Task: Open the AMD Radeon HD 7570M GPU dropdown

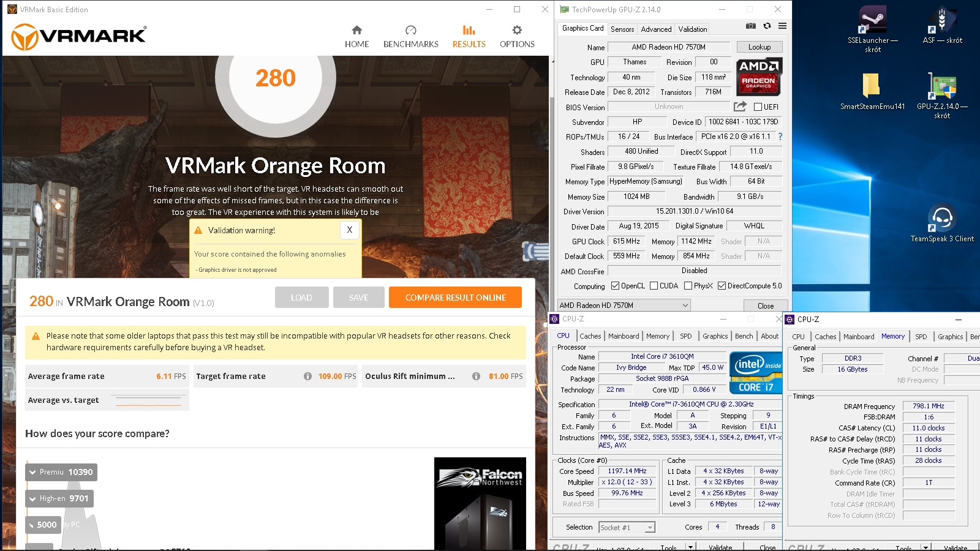Action: point(624,305)
